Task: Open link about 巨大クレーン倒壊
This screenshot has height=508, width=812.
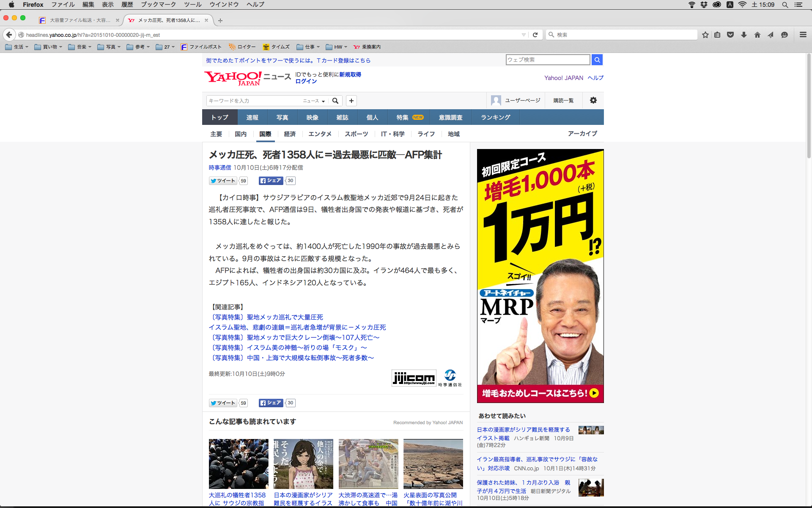Action: tap(295, 337)
